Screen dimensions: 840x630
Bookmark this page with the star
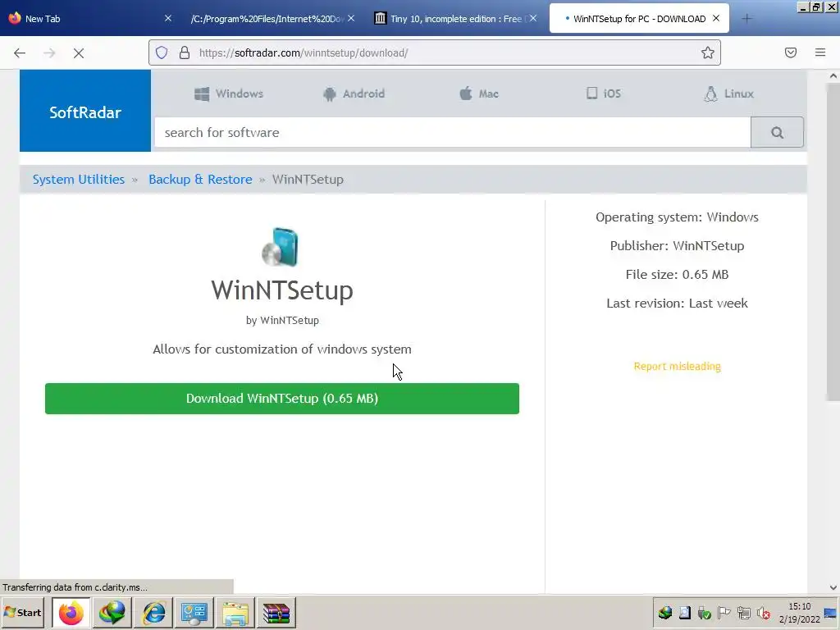[708, 52]
